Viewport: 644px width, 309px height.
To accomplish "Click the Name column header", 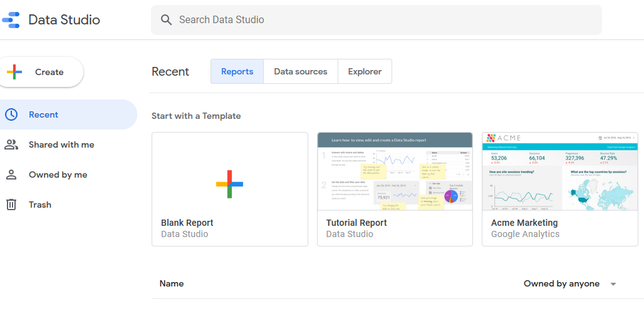I will pyautogui.click(x=172, y=283).
